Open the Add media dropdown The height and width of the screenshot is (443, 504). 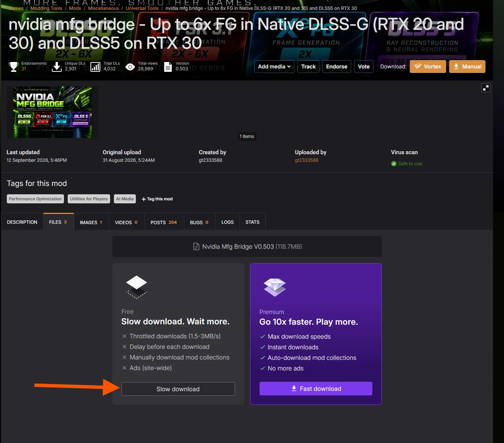point(274,67)
